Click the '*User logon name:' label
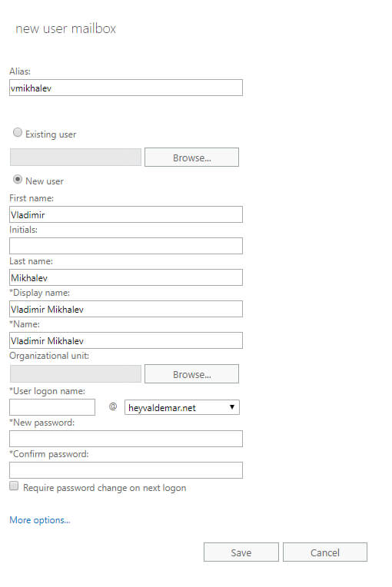392x587 pixels. pyautogui.click(x=47, y=391)
